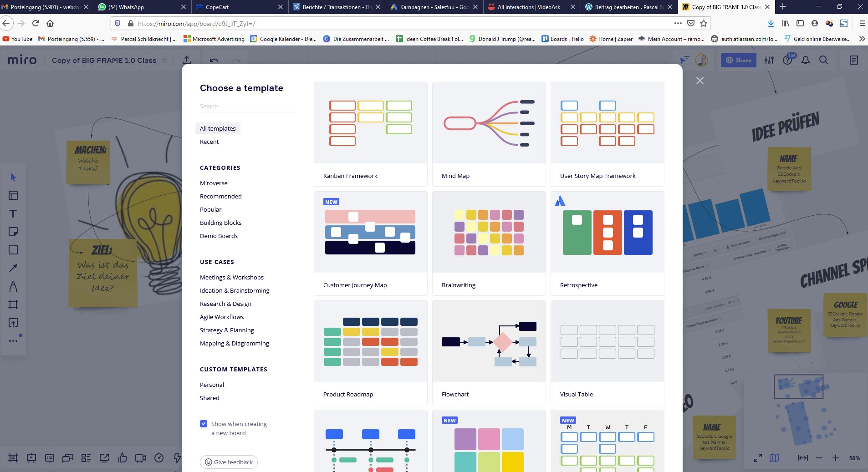
Task: Open Recent templates list
Action: (209, 142)
